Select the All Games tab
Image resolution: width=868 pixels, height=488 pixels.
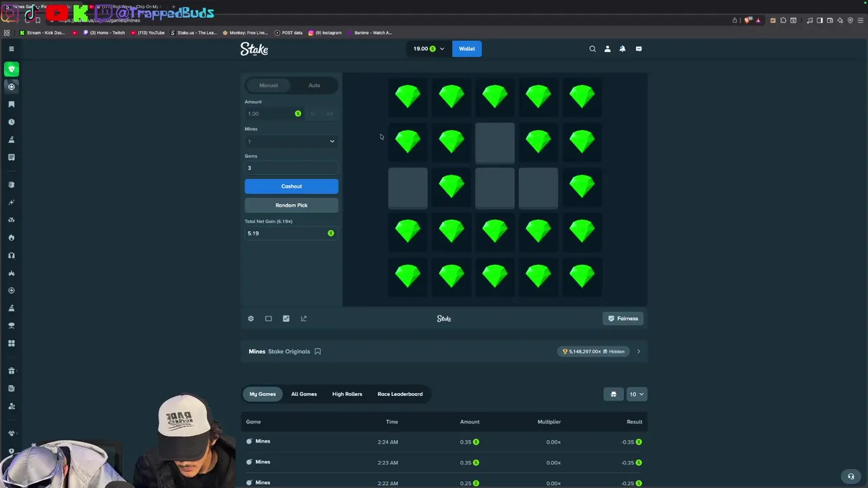click(x=304, y=394)
